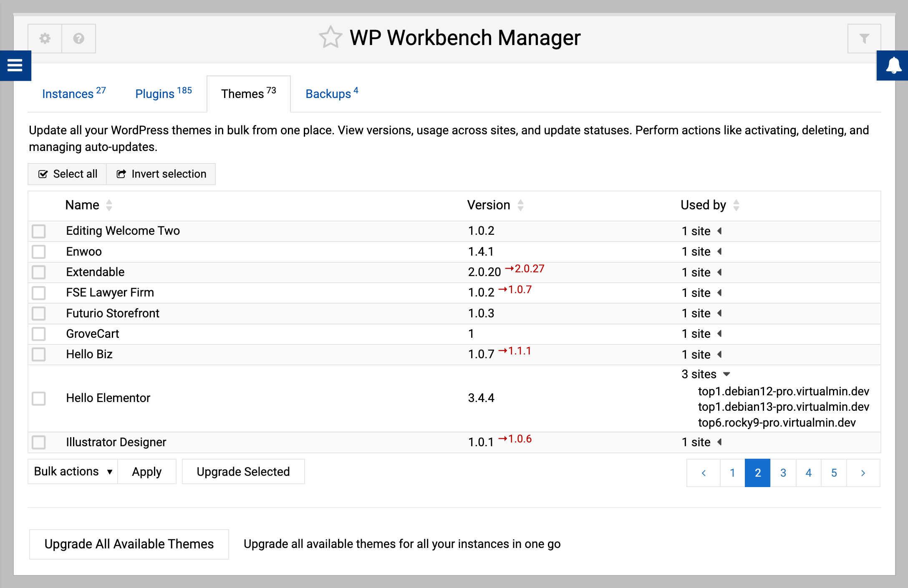
Task: Go to page 5
Action: 834,473
